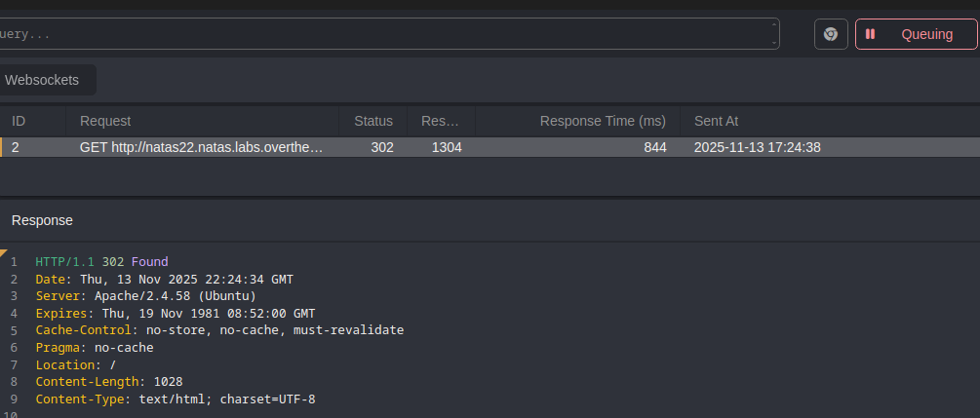Click the up arrow in query field
The height and width of the screenshot is (418, 980).
tap(773, 27)
